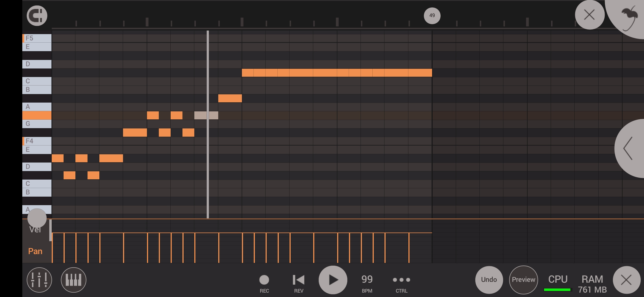Open the BPM value selector showing 99
This screenshot has height=297, width=644.
pos(367,279)
